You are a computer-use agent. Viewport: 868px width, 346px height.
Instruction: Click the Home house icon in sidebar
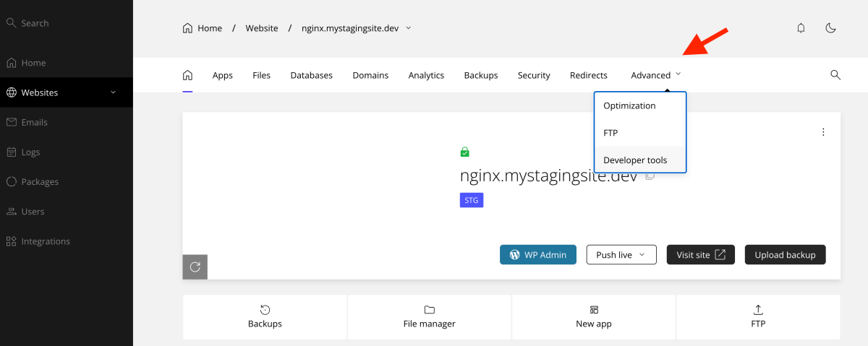[x=11, y=63]
